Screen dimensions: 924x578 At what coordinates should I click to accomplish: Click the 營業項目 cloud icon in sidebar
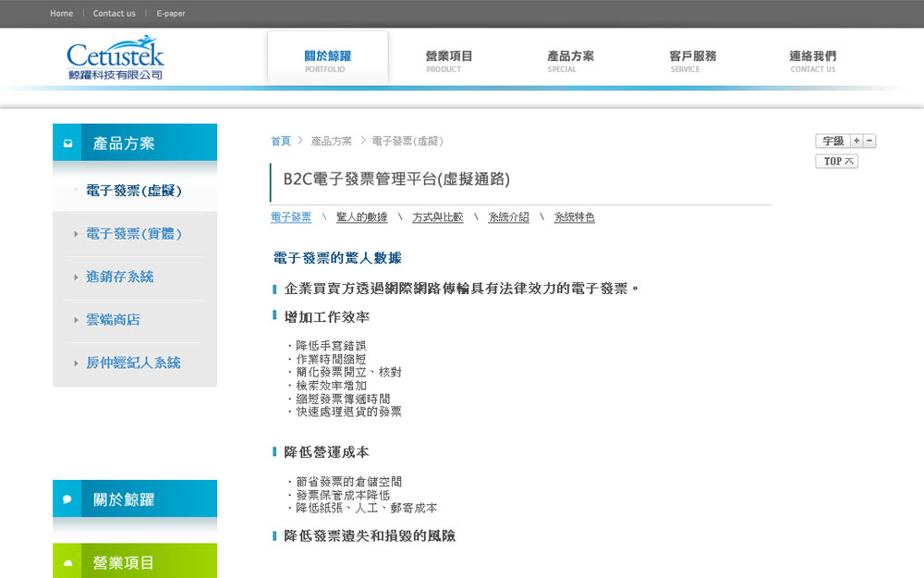(x=67, y=562)
